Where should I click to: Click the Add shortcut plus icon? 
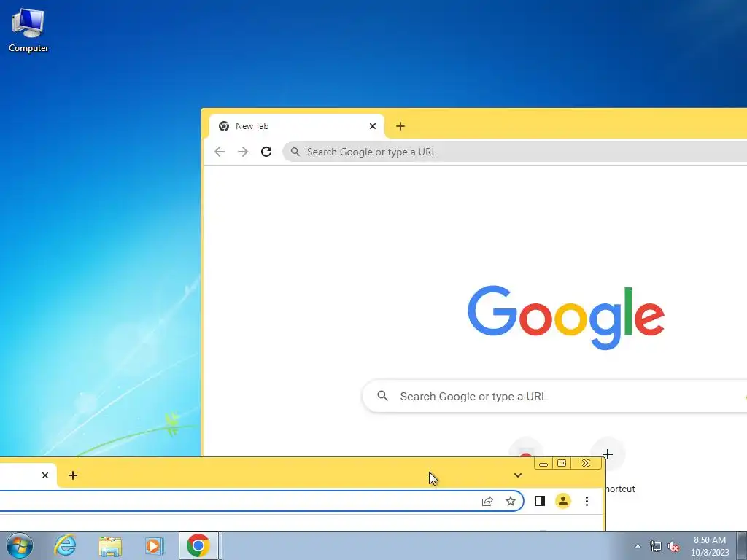click(608, 454)
